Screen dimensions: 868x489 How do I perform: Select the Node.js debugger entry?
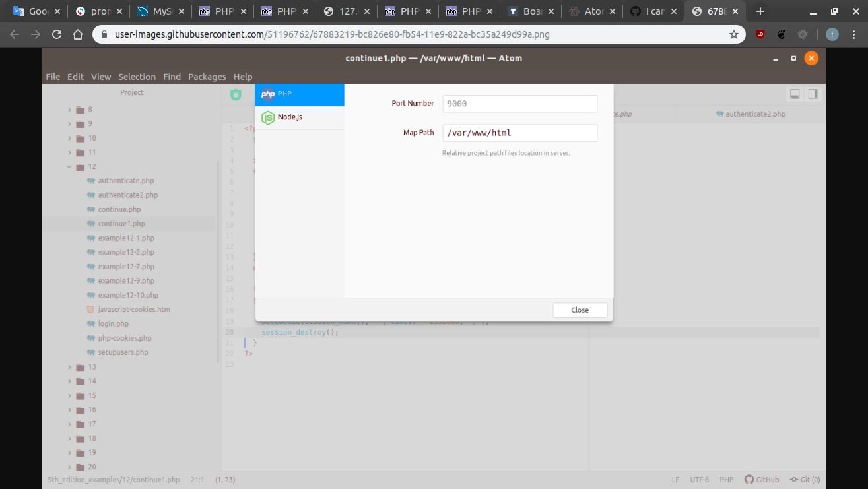click(299, 117)
